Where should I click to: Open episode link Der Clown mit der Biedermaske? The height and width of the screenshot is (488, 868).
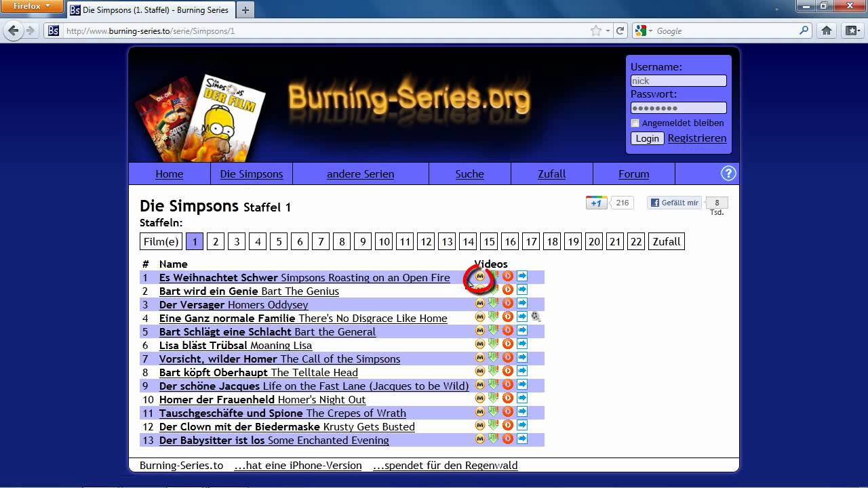pos(287,426)
